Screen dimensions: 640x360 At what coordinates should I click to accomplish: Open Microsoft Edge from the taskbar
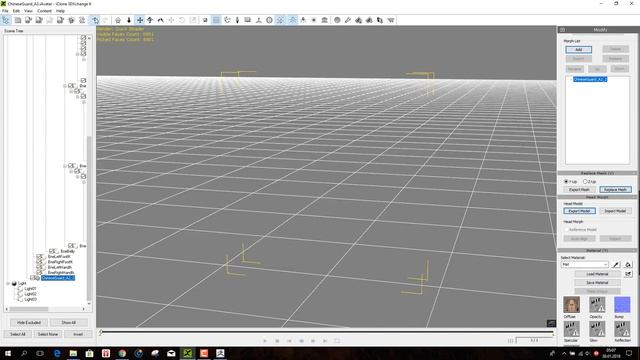click(x=57, y=353)
